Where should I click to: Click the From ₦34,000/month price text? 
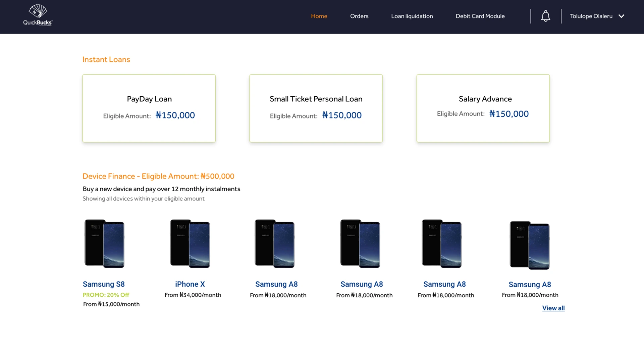click(193, 295)
